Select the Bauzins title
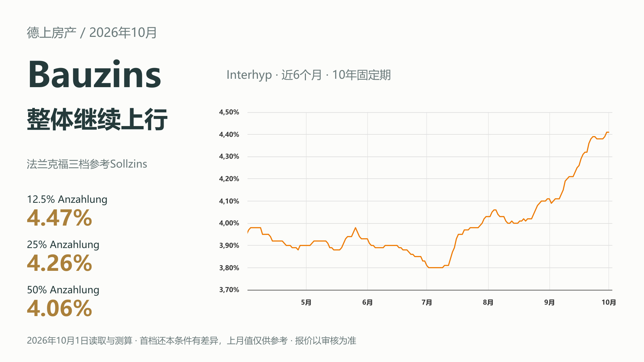This screenshot has height=362, width=644. 95,74
